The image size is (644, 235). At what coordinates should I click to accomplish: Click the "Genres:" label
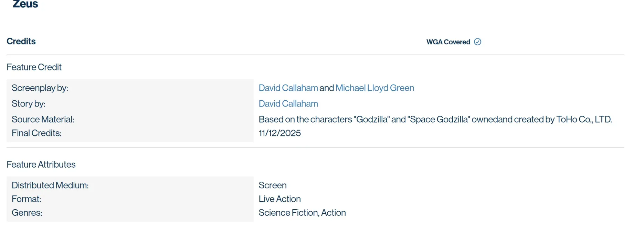tap(27, 213)
